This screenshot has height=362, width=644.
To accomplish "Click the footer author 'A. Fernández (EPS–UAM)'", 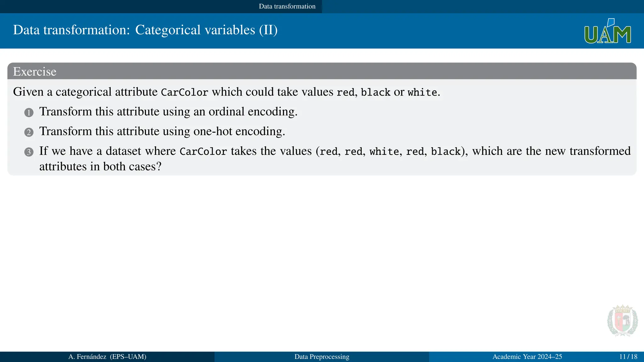I will pos(108,357).
